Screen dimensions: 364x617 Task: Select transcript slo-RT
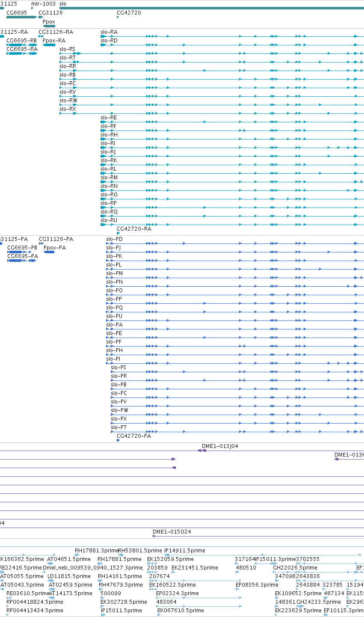point(68,58)
